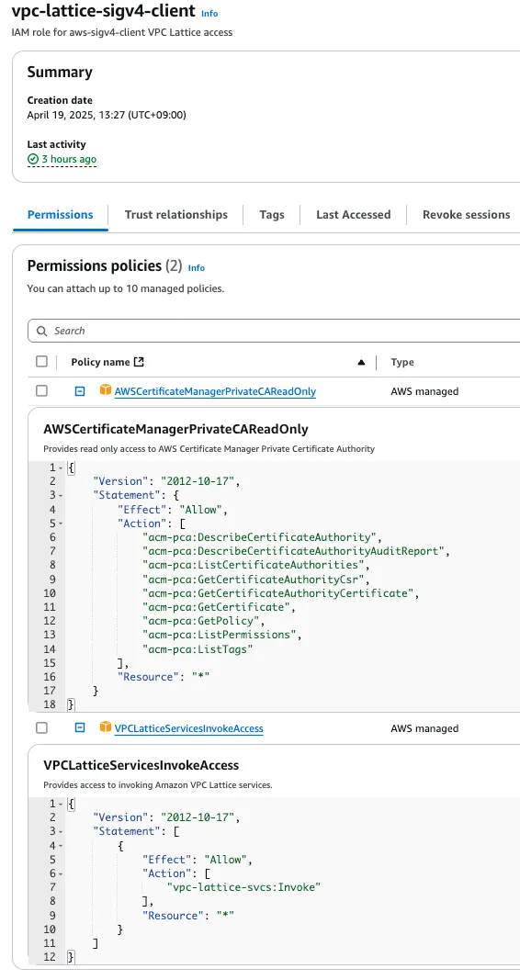Open the VPCLatticeServicesInvokeAccess policy link
Screen dimensions: 520x980
(188, 728)
